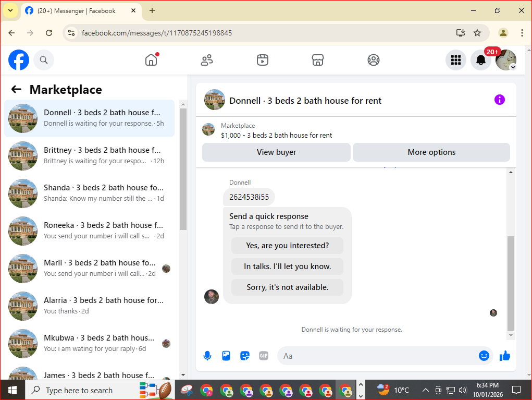Open the Snipping Tool taskbar icon

pos(186,391)
